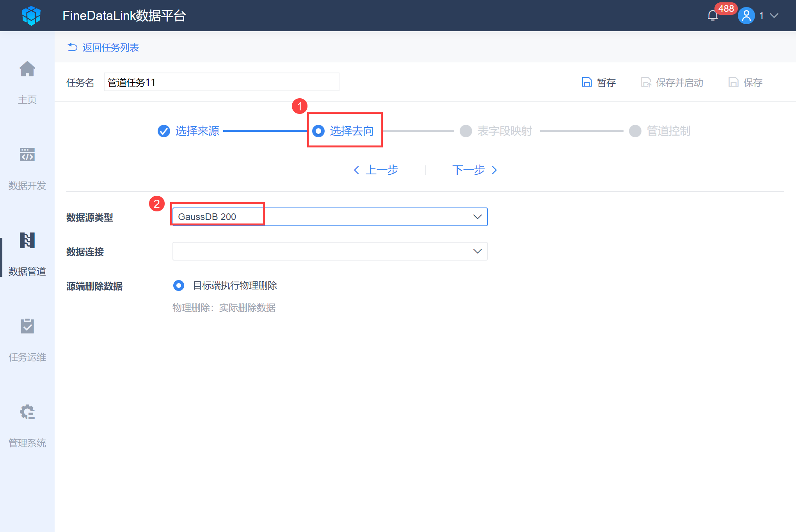This screenshot has width=796, height=532.
Task: Click the user avatar icon
Action: (x=746, y=16)
